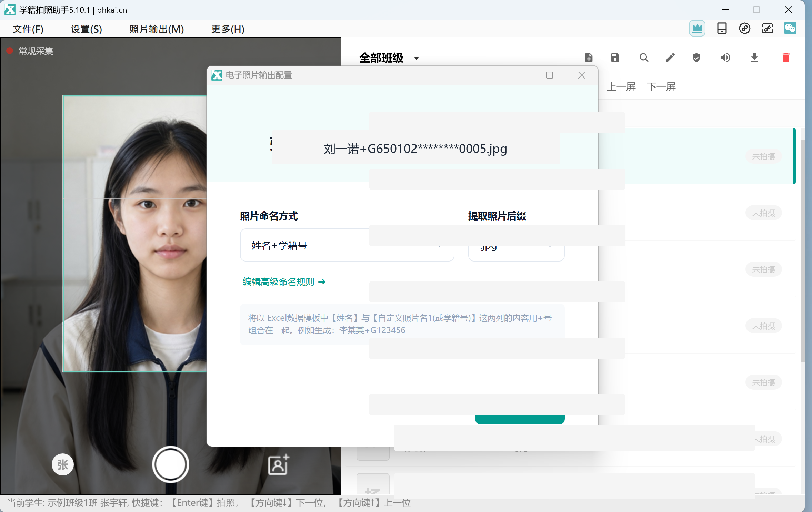This screenshot has width=812, height=512.
Task: Click the student list vertical scrollbar
Action: click(x=802, y=250)
